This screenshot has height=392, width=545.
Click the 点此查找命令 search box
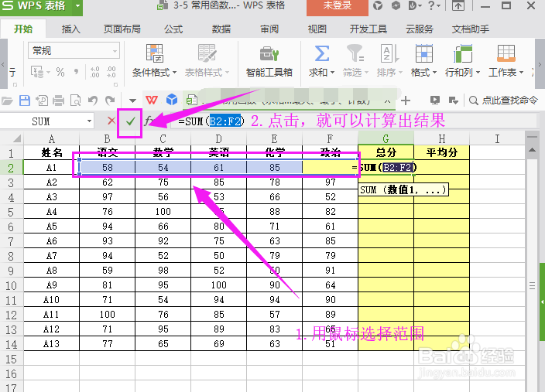click(x=504, y=101)
